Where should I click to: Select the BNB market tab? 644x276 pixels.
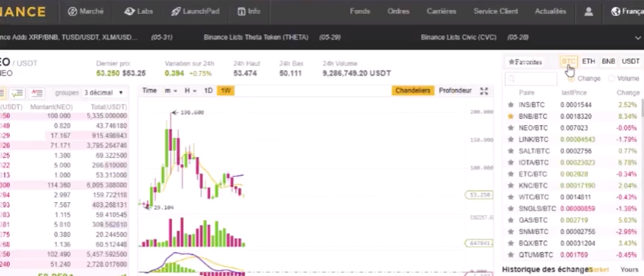[608, 61]
